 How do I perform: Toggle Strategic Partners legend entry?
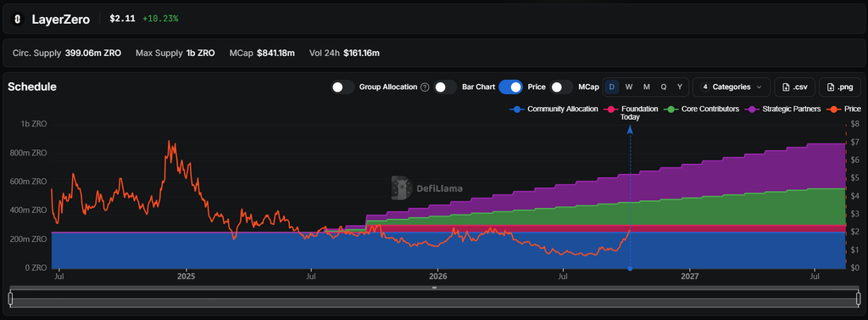coord(782,109)
